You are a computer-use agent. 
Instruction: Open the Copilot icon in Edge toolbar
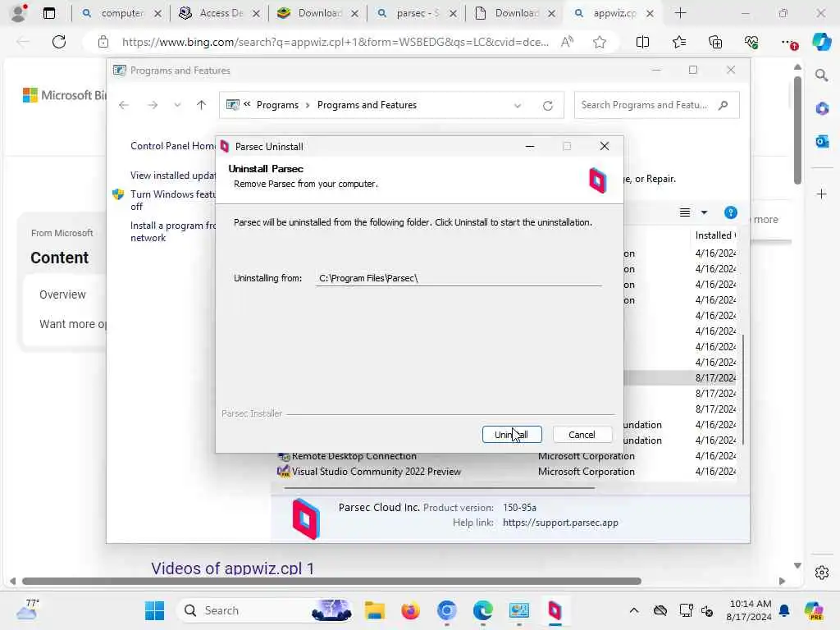822,42
